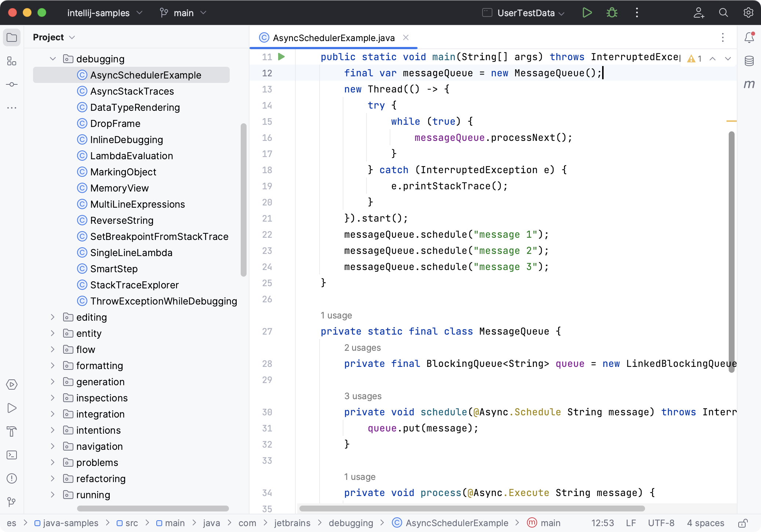Click the Settings gear icon
The width and height of the screenshot is (761, 532).
pos(749,13)
